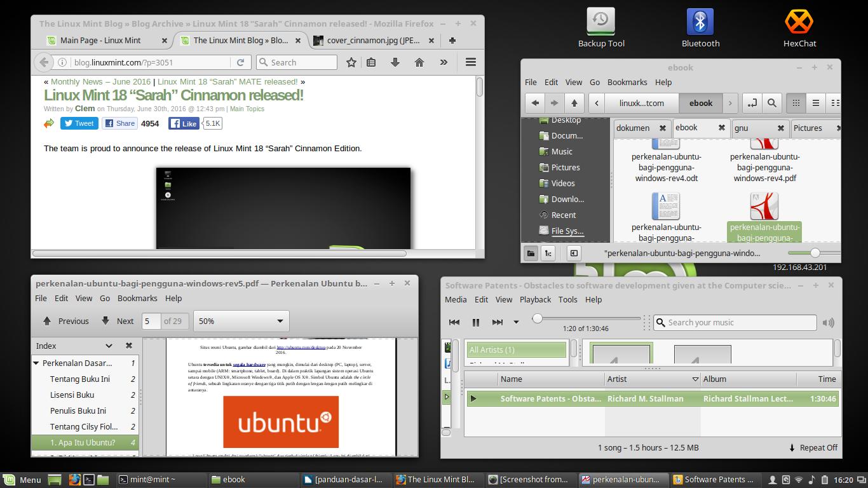The height and width of the screenshot is (488, 868).
Task: Sort the song list by Artist column
Action: click(653, 379)
